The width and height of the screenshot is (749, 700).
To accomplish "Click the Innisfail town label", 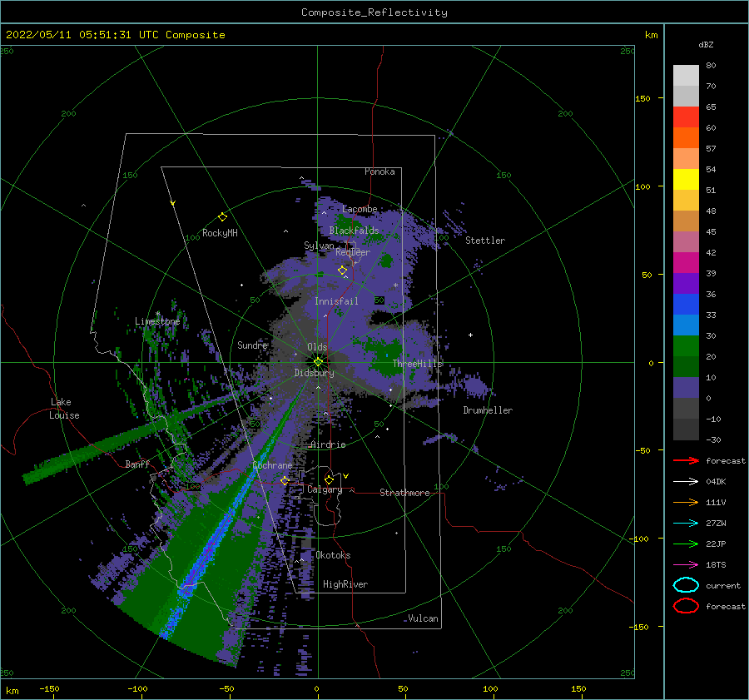I will [x=336, y=301].
